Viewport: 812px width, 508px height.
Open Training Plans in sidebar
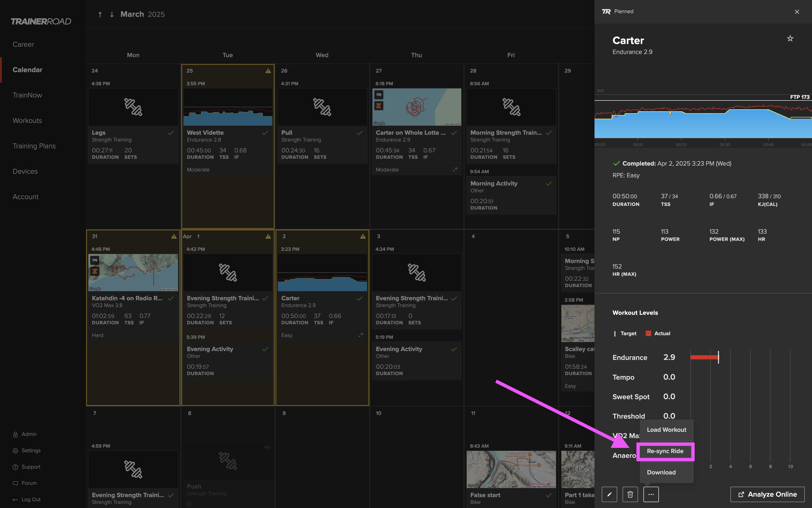34,146
